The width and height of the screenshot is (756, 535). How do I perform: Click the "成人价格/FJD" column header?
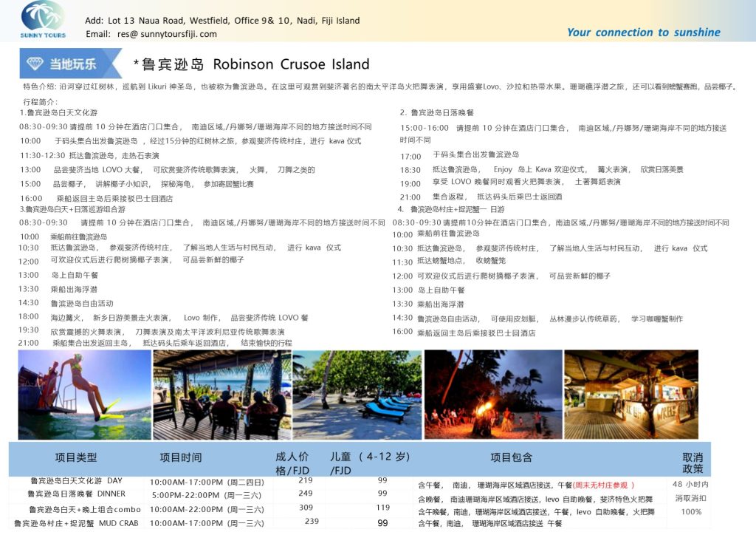(x=292, y=463)
